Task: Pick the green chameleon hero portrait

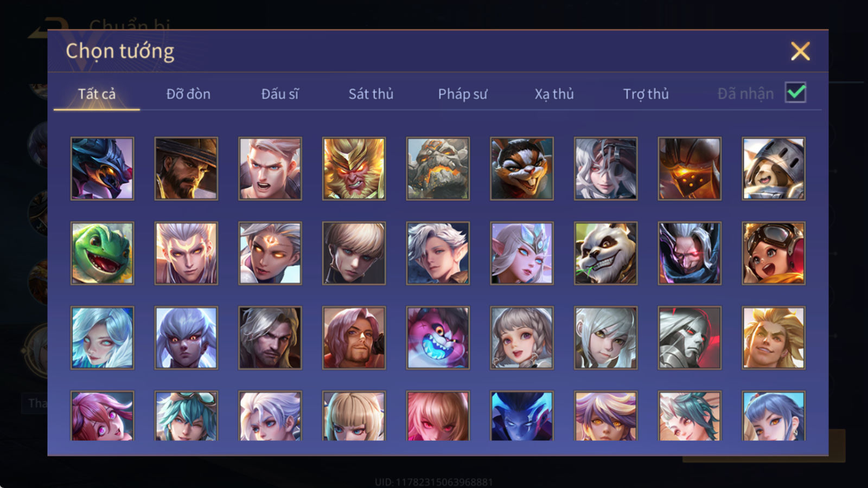Action: (102, 253)
